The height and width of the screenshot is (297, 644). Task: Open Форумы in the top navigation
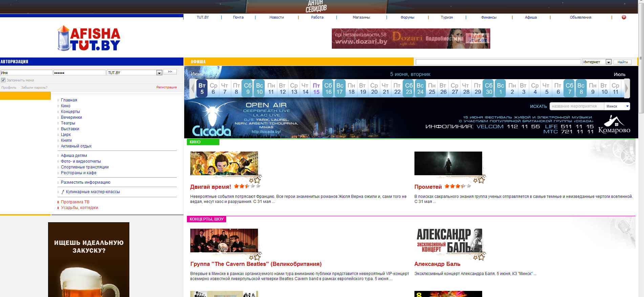pyautogui.click(x=407, y=17)
